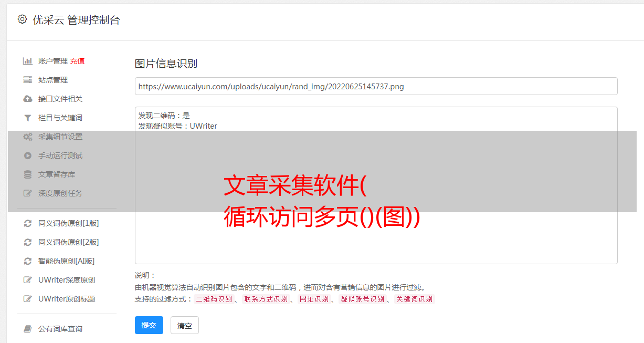Click the 网址识别 tag
The width and height of the screenshot is (644, 343).
tap(314, 299)
